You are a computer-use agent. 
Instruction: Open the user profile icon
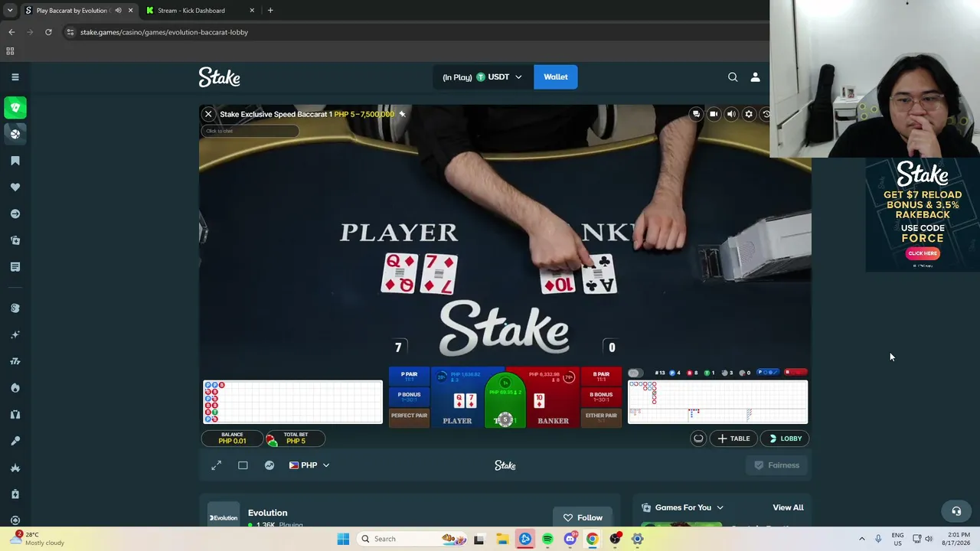tap(755, 77)
